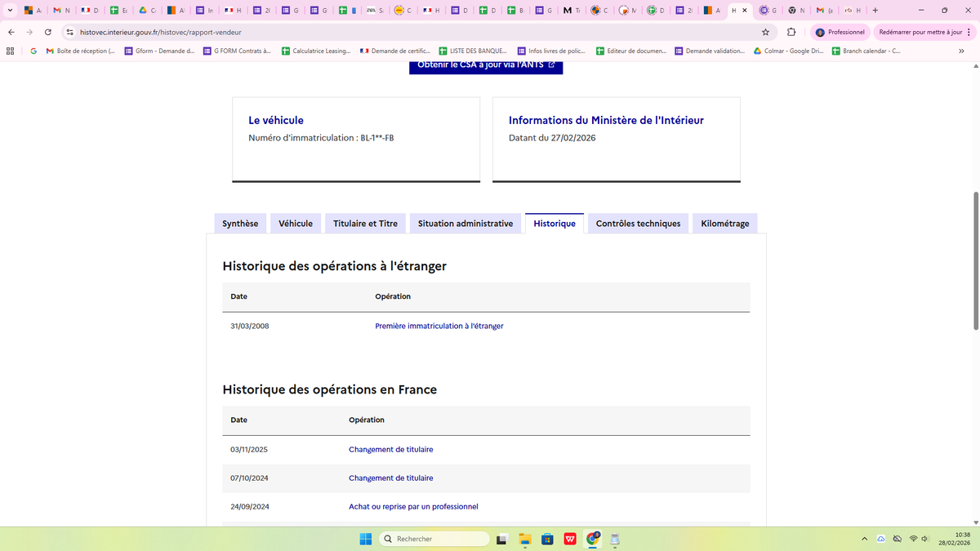Show hidden system tray icons
Screen dimensions: 980x551
click(864, 539)
